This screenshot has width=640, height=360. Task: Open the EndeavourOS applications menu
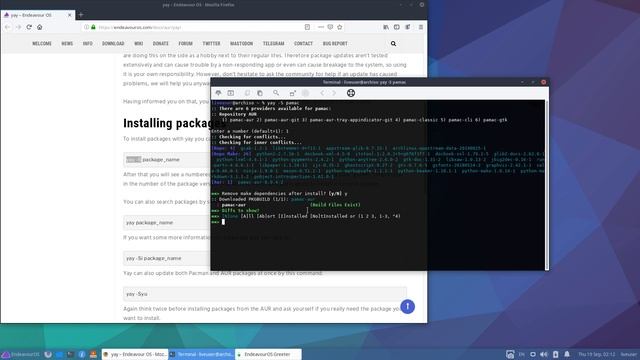[20, 354]
